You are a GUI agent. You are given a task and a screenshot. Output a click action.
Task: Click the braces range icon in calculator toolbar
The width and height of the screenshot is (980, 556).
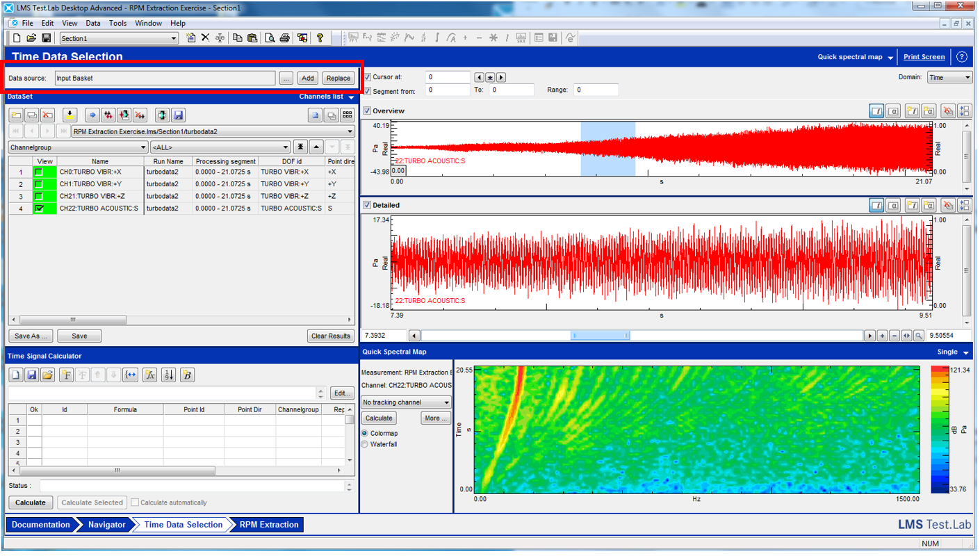click(130, 375)
